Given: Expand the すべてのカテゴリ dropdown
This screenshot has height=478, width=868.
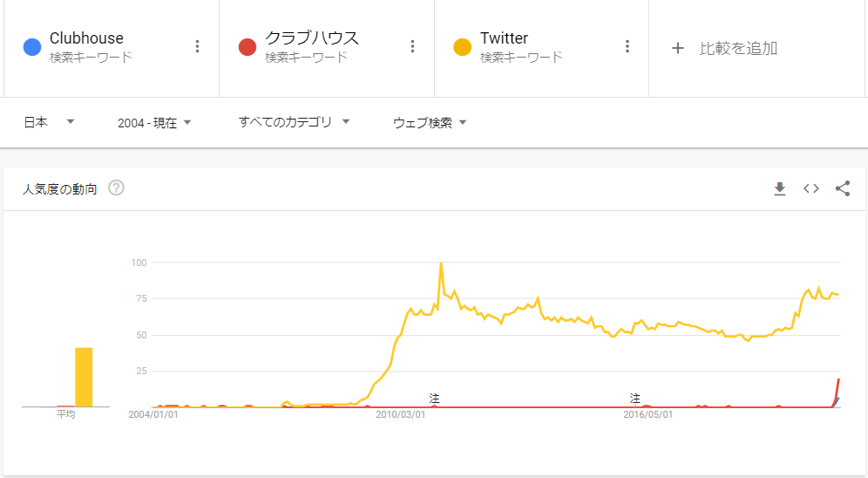Looking at the screenshot, I should tap(295, 122).
